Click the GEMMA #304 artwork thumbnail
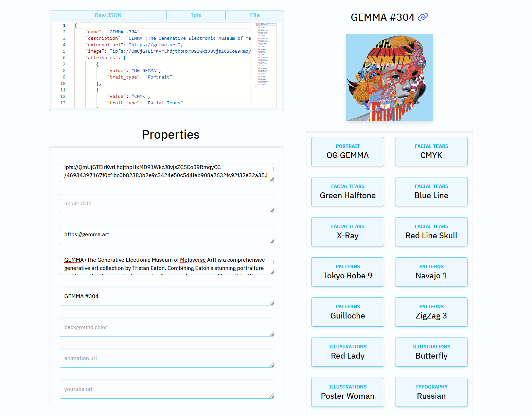 389,77
